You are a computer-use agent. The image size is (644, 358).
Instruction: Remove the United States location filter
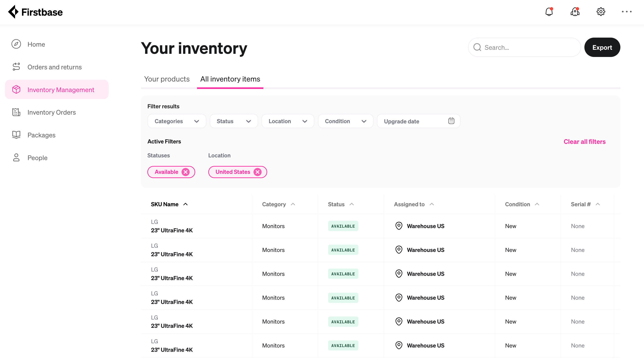coord(258,172)
